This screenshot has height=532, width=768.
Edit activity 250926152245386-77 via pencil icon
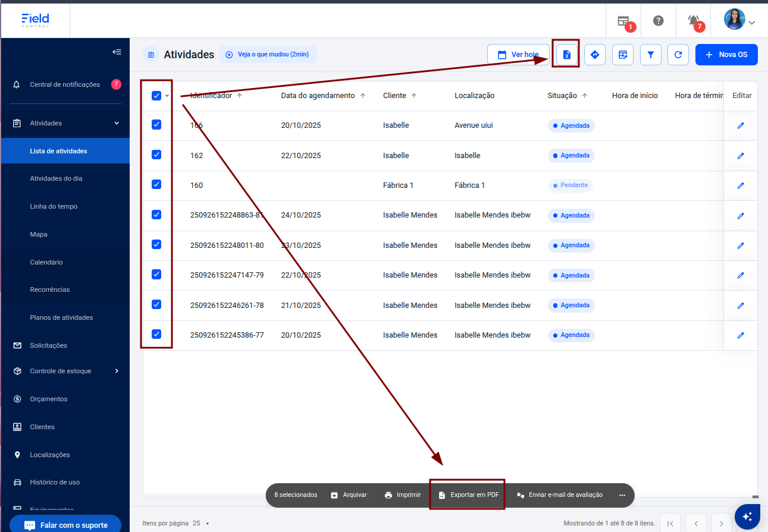pyautogui.click(x=741, y=335)
